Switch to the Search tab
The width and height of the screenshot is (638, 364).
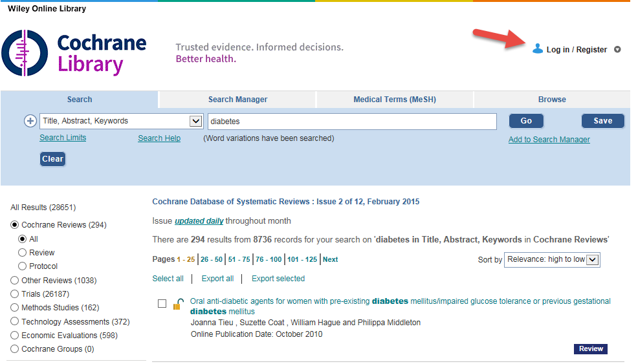point(80,99)
